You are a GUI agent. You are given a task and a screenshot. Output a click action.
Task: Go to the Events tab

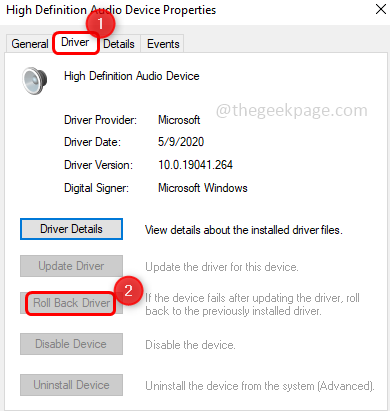tap(163, 44)
